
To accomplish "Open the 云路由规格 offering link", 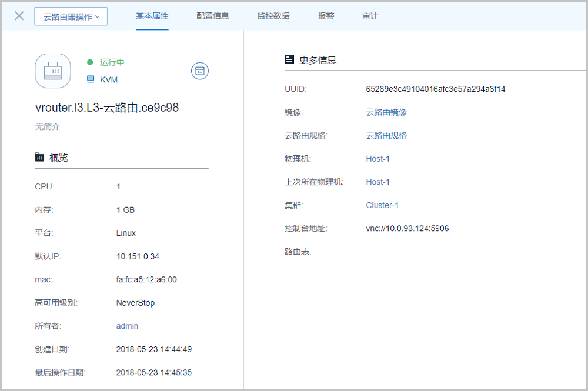I will pos(386,135).
